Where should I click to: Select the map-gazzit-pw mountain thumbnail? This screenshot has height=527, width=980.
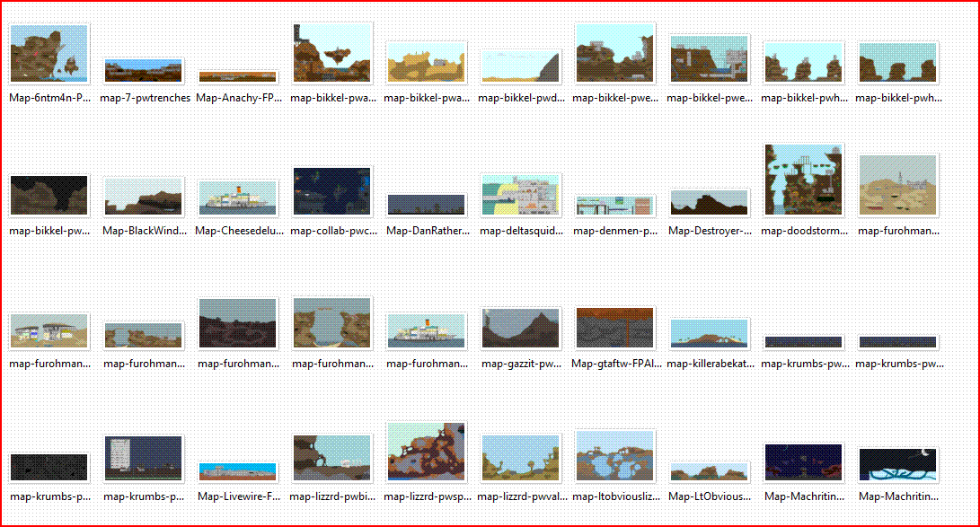click(521, 329)
